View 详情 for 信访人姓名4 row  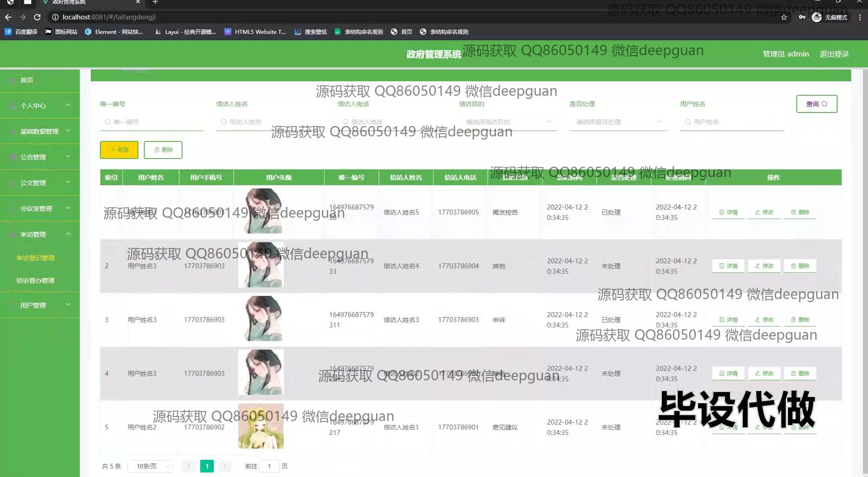point(728,266)
